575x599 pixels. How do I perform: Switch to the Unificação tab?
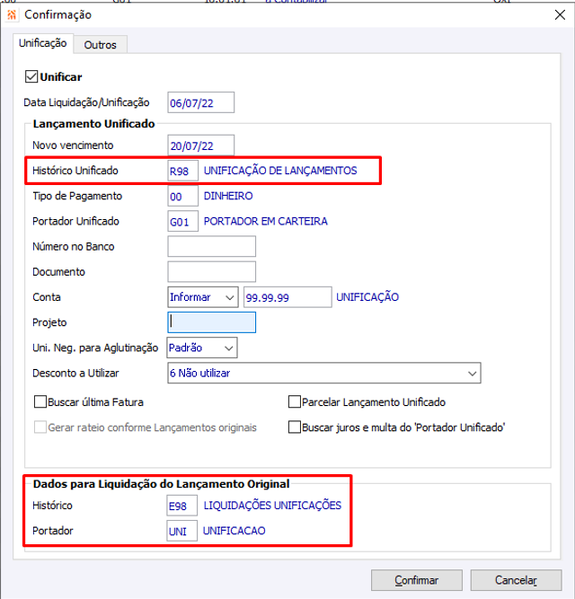(43, 43)
